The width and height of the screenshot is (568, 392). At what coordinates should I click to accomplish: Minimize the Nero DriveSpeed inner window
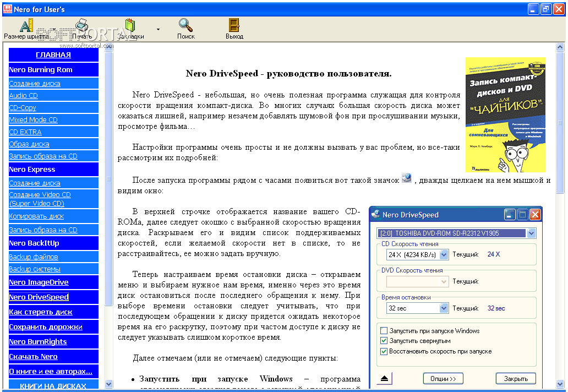(510, 215)
